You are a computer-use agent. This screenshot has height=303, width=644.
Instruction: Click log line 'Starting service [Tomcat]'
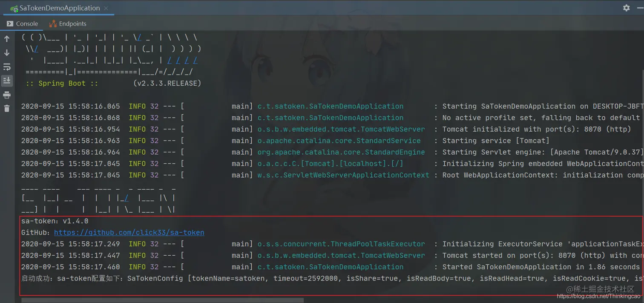coord(496,141)
